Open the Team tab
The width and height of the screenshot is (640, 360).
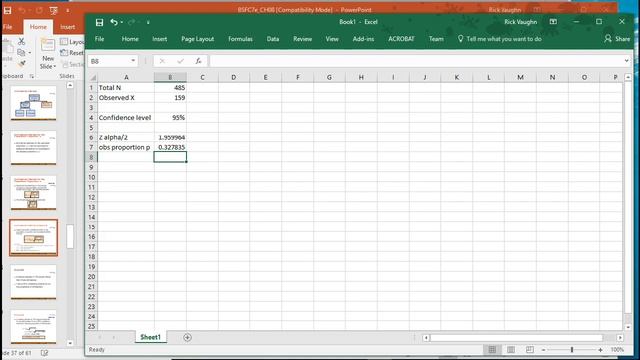[x=436, y=39]
